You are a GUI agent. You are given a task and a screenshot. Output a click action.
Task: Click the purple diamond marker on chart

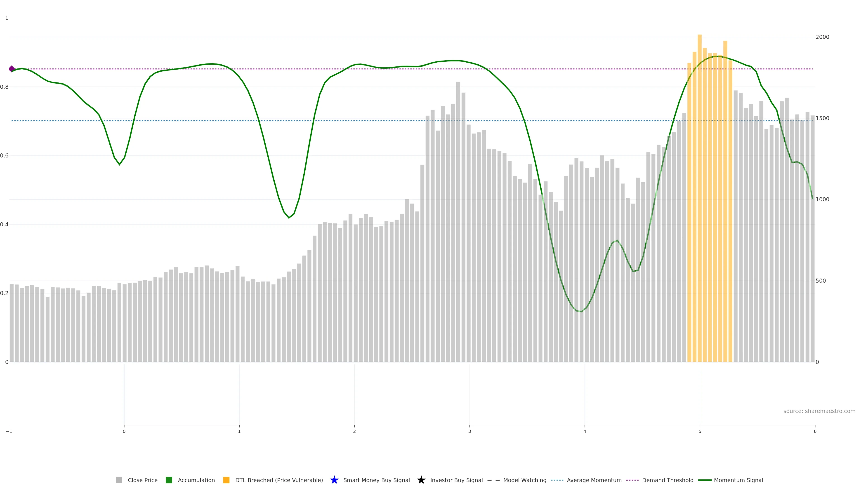12,69
